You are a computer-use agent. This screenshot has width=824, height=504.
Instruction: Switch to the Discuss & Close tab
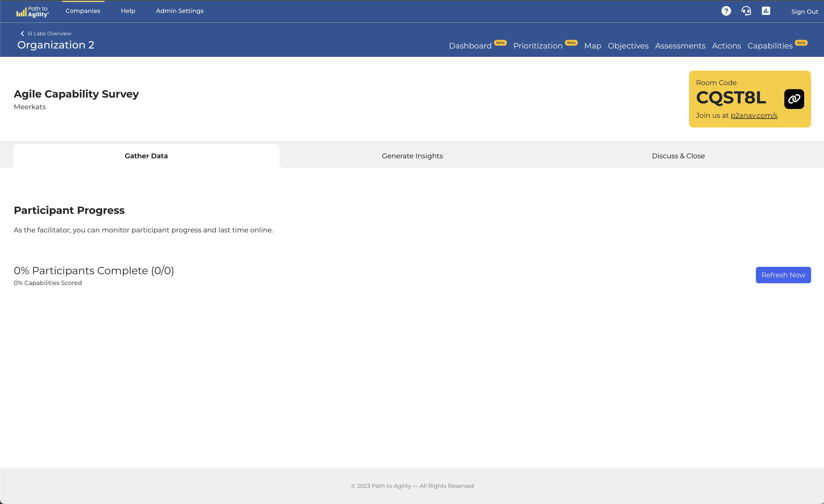(678, 156)
